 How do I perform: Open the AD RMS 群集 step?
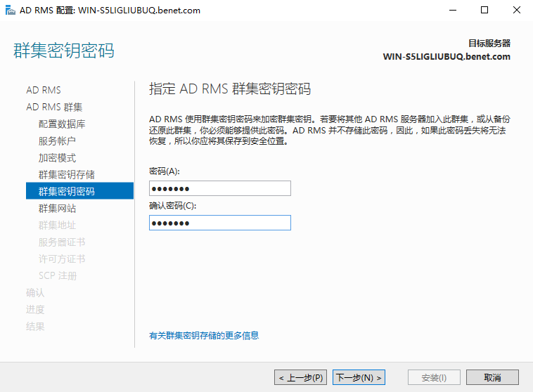click(x=54, y=107)
